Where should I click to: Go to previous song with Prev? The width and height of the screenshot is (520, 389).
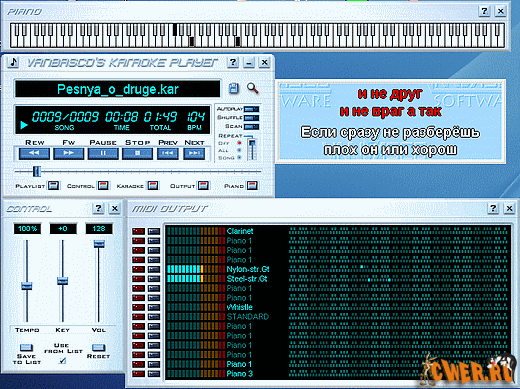(x=168, y=153)
